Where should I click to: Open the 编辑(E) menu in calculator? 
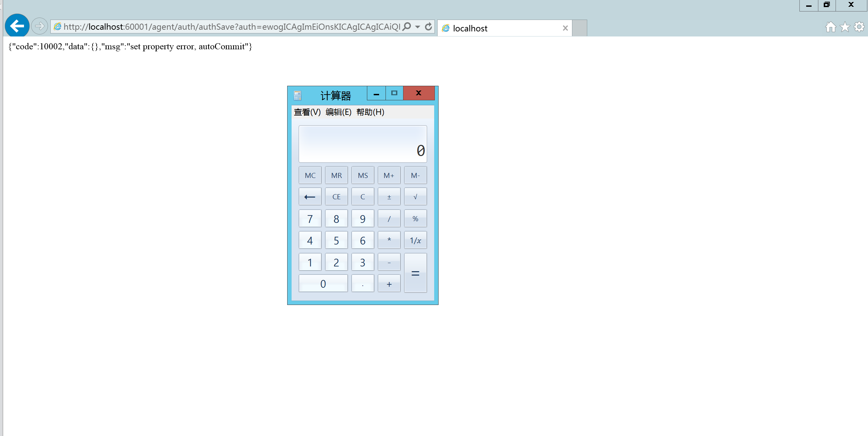(338, 112)
